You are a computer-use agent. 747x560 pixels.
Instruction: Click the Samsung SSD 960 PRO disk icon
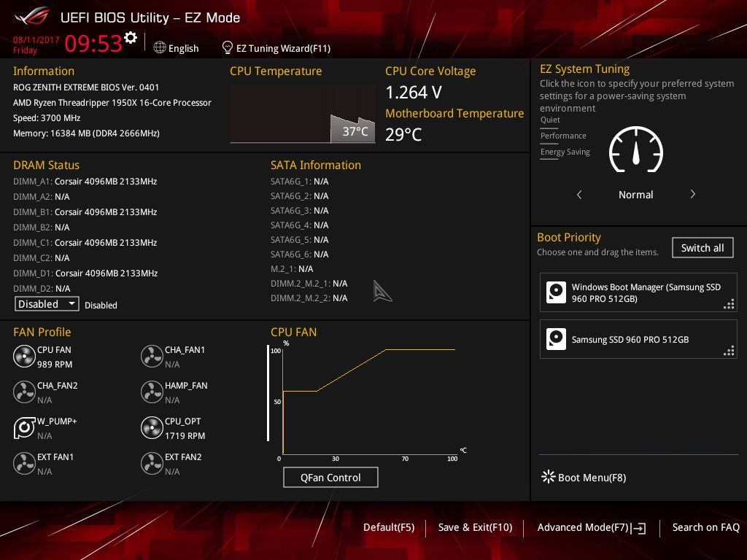pyautogui.click(x=556, y=339)
